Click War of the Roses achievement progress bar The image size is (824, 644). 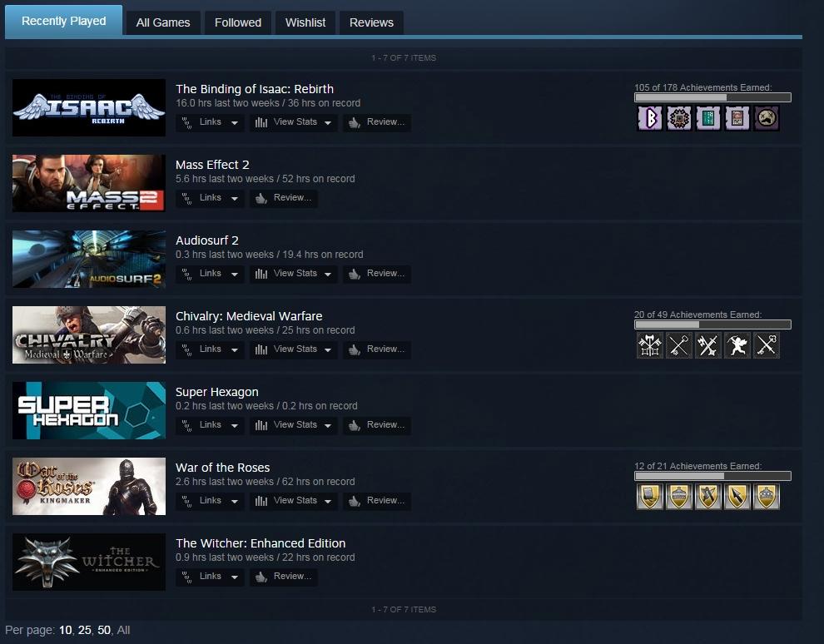(x=712, y=476)
